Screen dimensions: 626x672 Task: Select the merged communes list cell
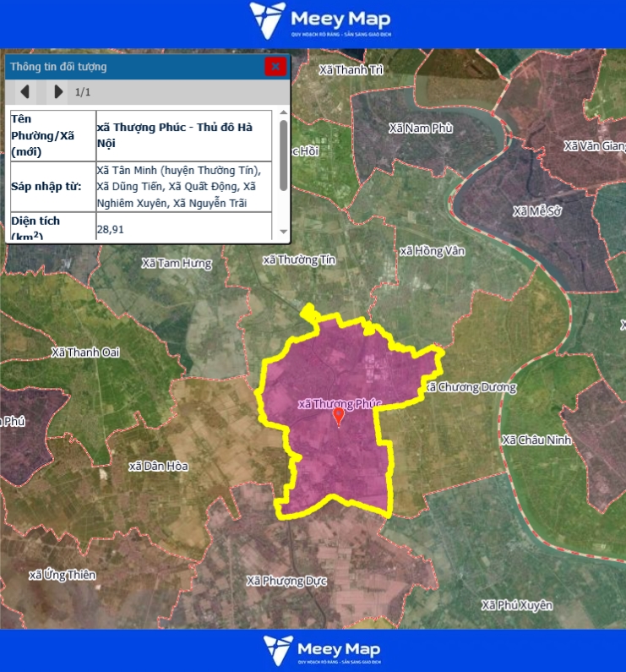pyautogui.click(x=184, y=187)
